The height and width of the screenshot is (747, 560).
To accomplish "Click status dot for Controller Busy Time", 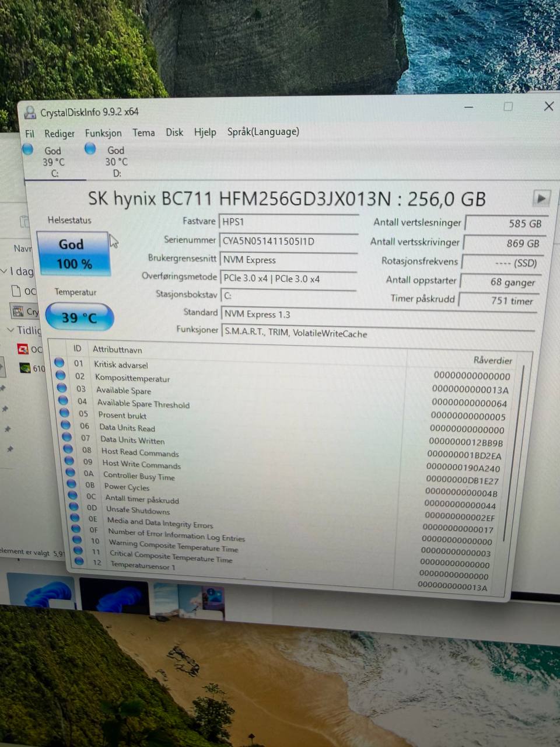I will click(x=71, y=472).
